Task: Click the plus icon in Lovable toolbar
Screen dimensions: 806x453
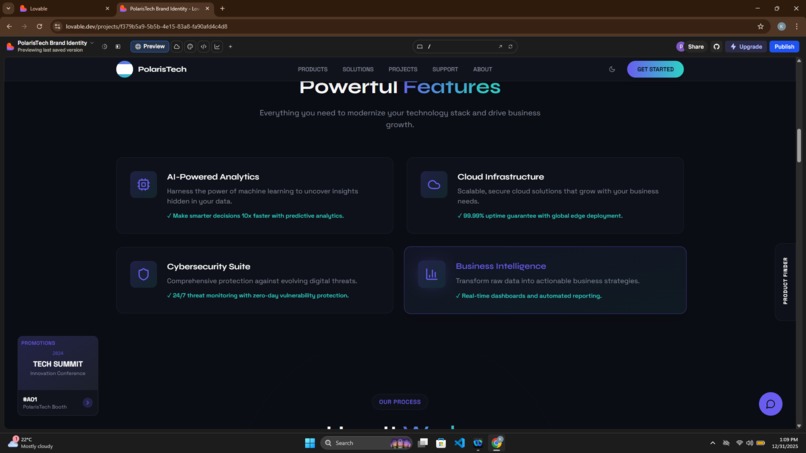Action: [230, 46]
